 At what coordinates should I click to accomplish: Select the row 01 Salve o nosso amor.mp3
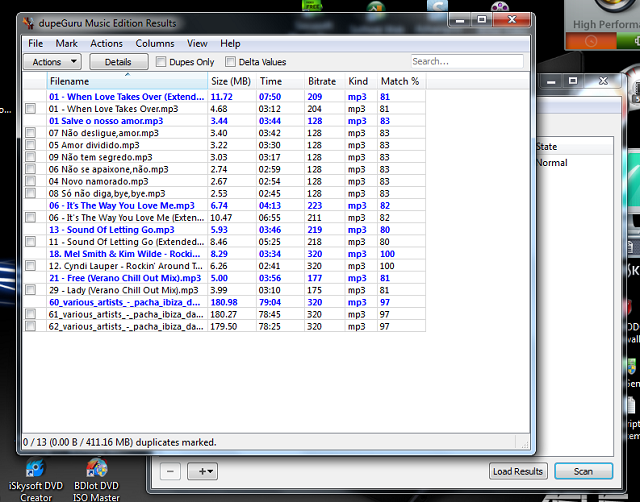pos(224,121)
